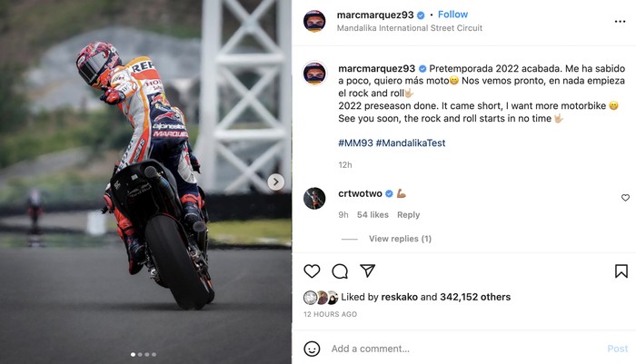Image resolution: width=636 pixels, height=364 pixels.
Task: View the 54 likes on the comment
Action: 373,215
